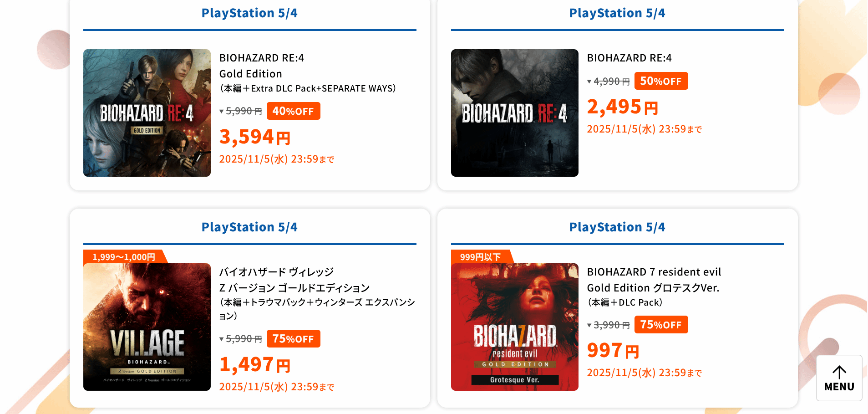
Task: Click the 75%OFF badge on Village
Action: 293,339
